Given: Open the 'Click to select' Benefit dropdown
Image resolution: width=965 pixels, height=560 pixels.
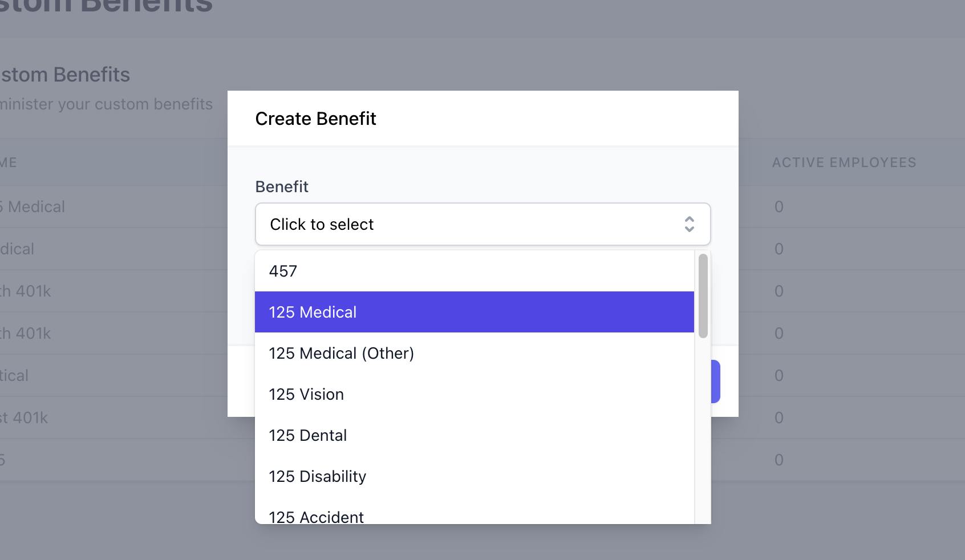Looking at the screenshot, I should (482, 224).
